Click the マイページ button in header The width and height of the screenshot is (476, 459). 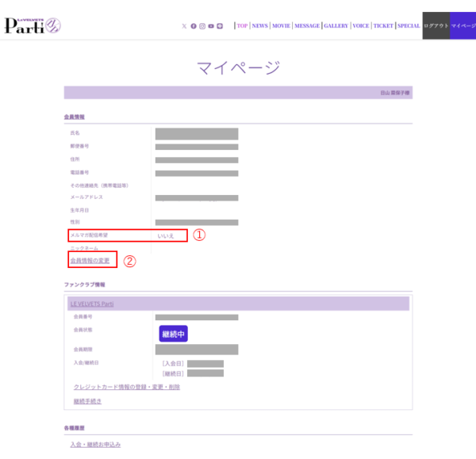[463, 26]
